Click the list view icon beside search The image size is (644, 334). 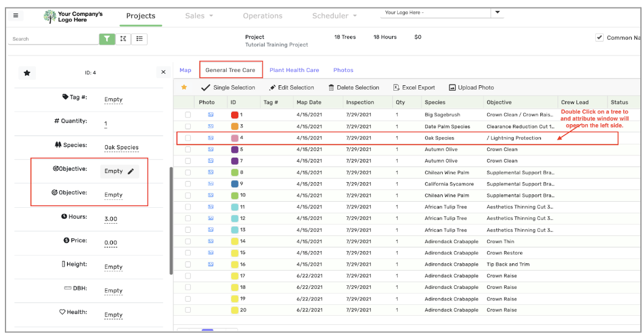tap(139, 38)
